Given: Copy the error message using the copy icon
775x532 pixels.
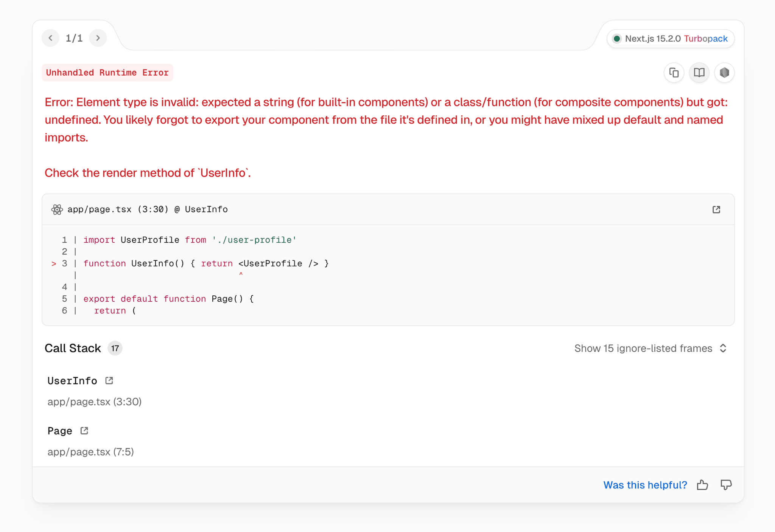Looking at the screenshot, I should pos(674,73).
